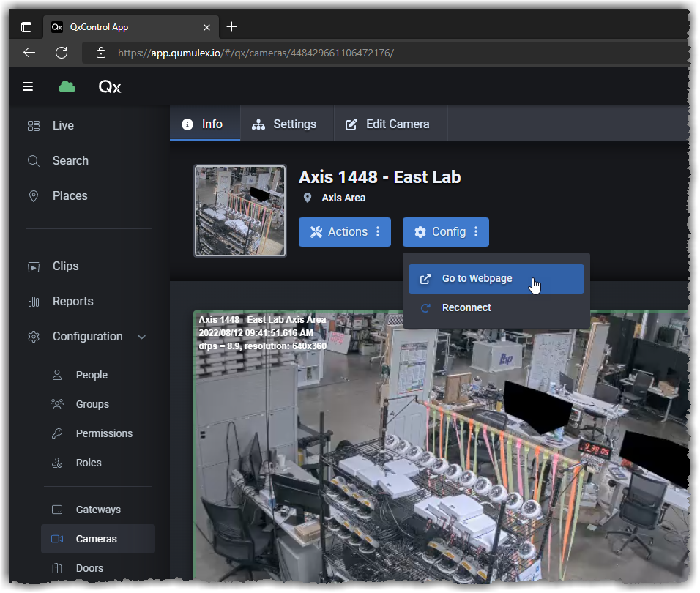Click the live camera video feed
Viewport: 700px width, 593px height.
coord(442,446)
